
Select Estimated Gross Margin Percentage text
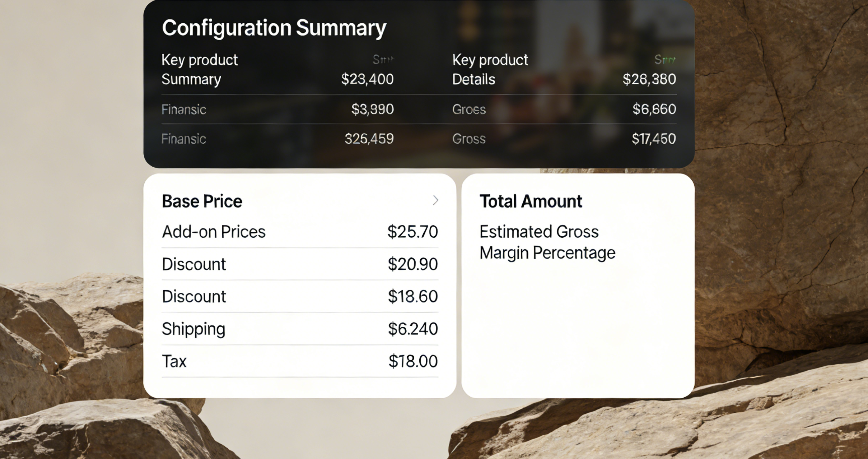pos(547,242)
